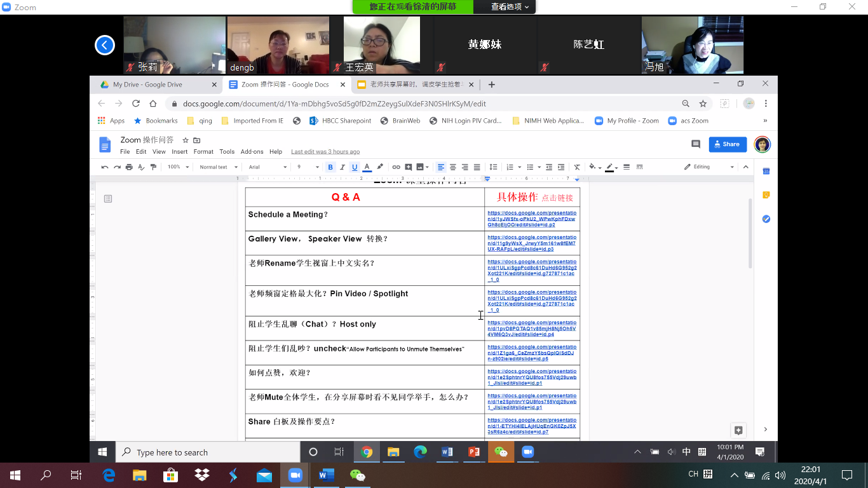Increase paragraph indent
The width and height of the screenshot is (868, 488).
tap(561, 167)
